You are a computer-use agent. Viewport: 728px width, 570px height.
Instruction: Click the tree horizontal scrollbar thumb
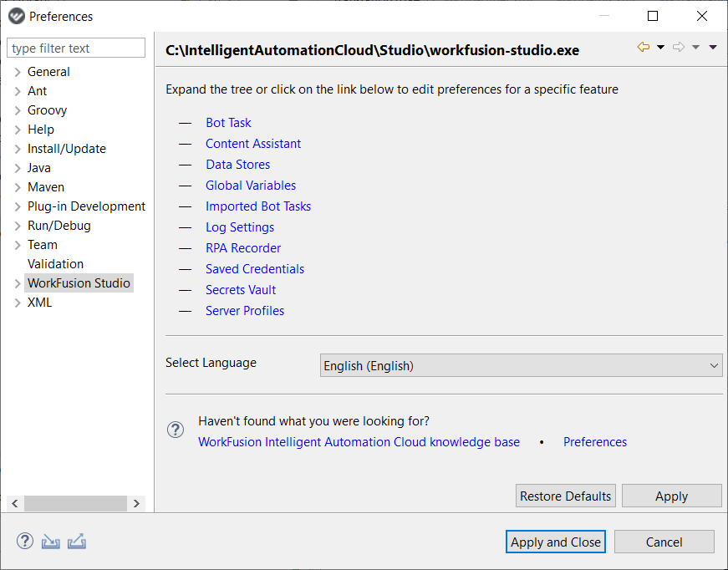point(76,504)
